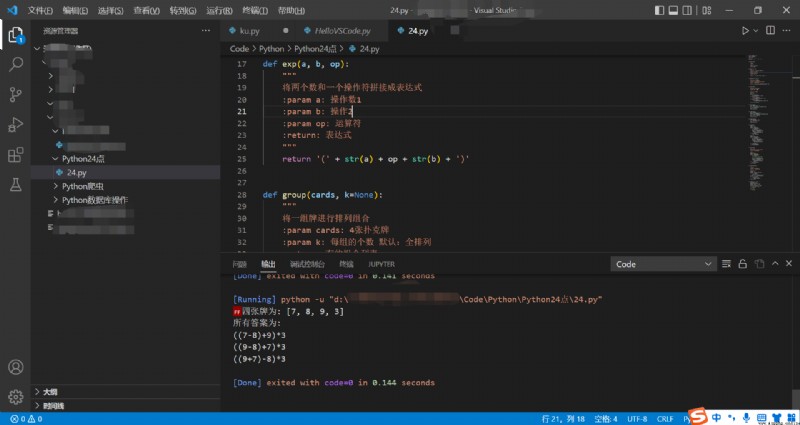Click Sogou microphone voice input icon
The image size is (800, 425).
pos(746,417)
